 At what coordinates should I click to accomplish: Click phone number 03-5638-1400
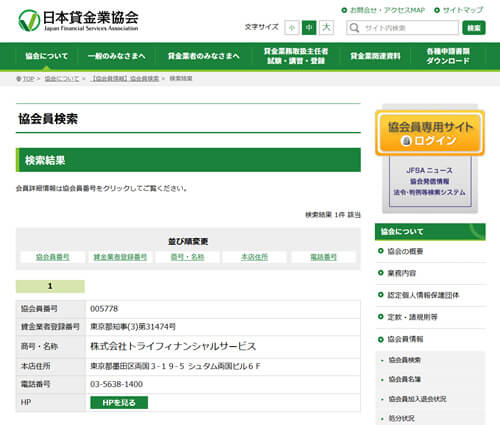click(116, 384)
